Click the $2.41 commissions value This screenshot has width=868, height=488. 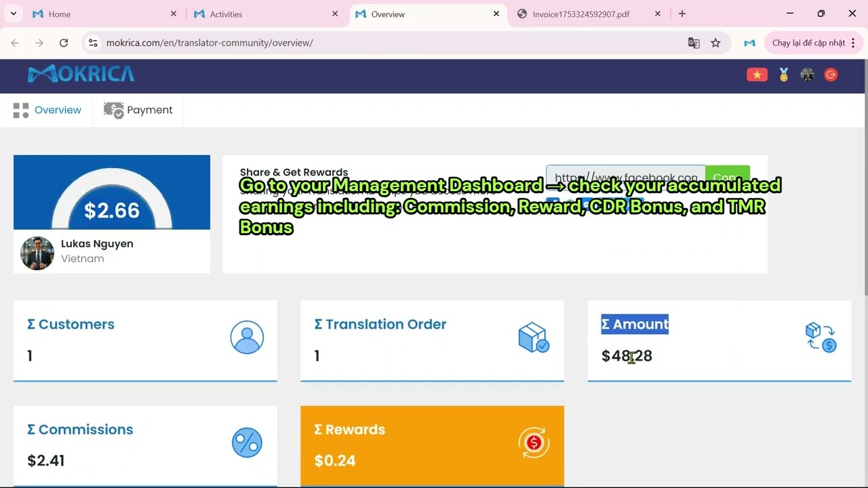(x=46, y=461)
